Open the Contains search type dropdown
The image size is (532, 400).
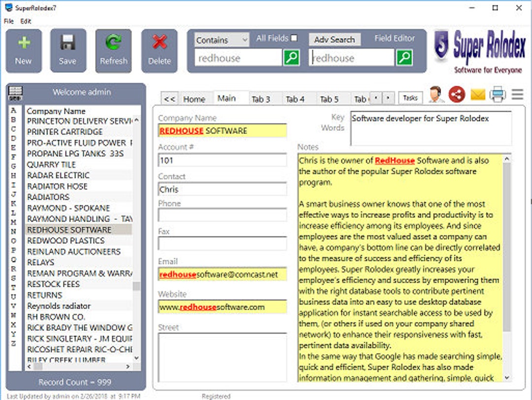click(x=222, y=40)
